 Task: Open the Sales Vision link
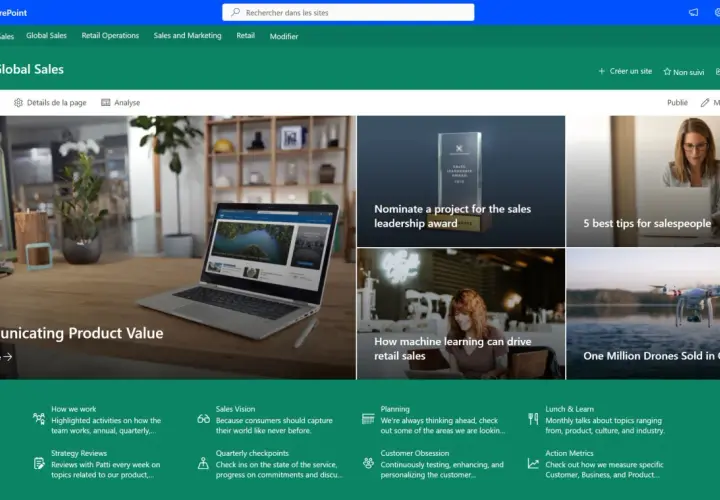tap(235, 409)
